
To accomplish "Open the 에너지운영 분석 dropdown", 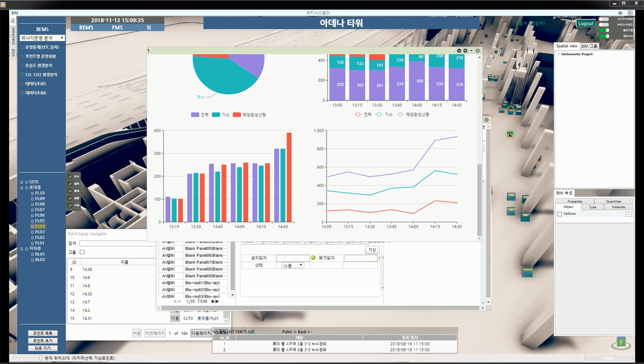I will click(42, 38).
